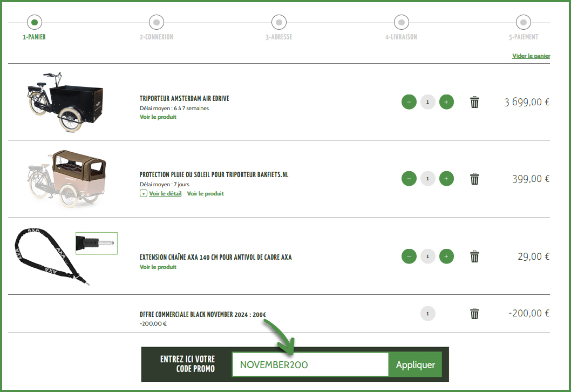Apply the NOVEMBER200 promo code

[414, 364]
